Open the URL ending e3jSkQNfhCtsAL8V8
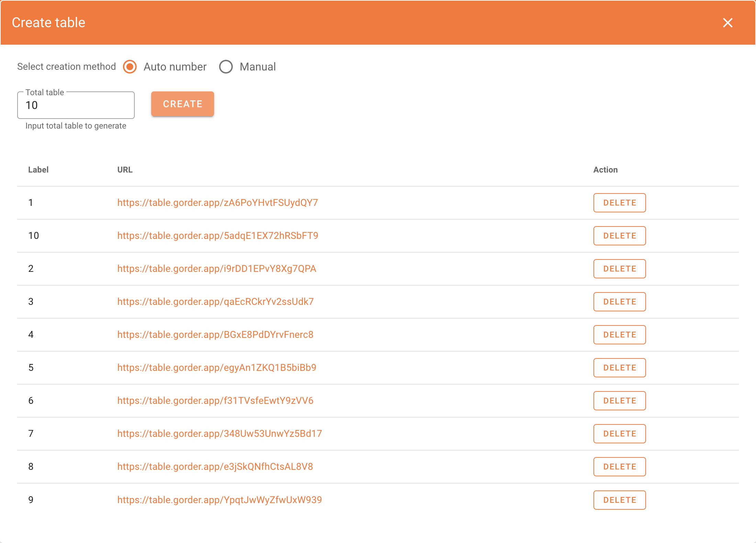The image size is (756, 543). point(215,467)
